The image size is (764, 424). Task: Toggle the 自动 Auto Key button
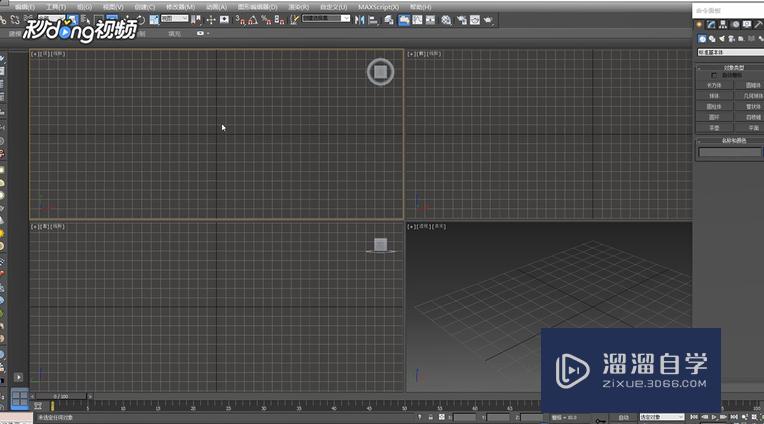pyautogui.click(x=624, y=417)
